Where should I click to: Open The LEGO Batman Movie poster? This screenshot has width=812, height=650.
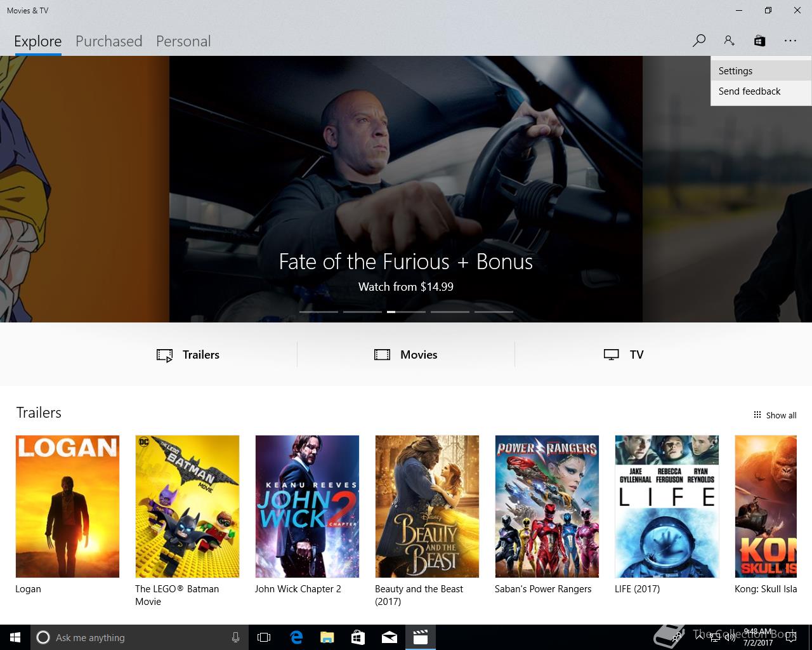(187, 507)
